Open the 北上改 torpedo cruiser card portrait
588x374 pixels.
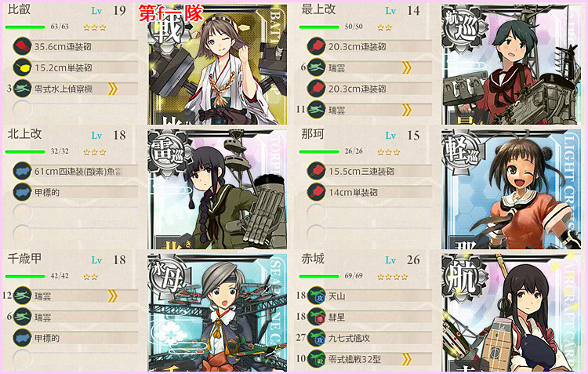click(217, 189)
